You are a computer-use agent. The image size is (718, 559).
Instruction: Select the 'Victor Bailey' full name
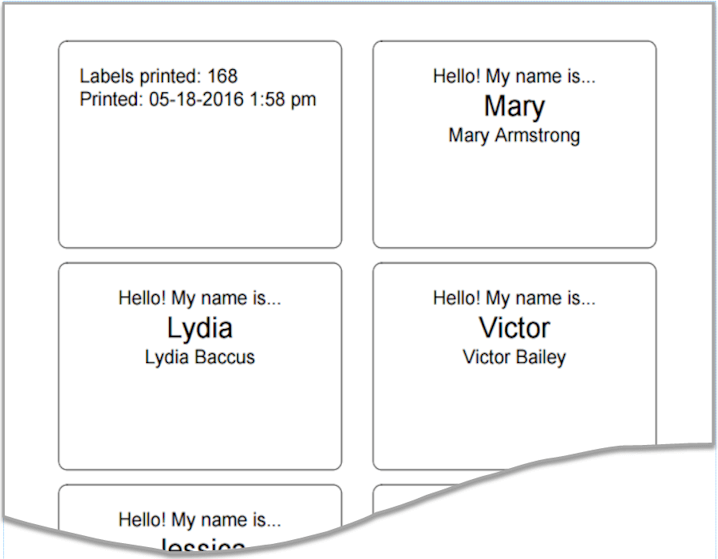[x=514, y=357]
